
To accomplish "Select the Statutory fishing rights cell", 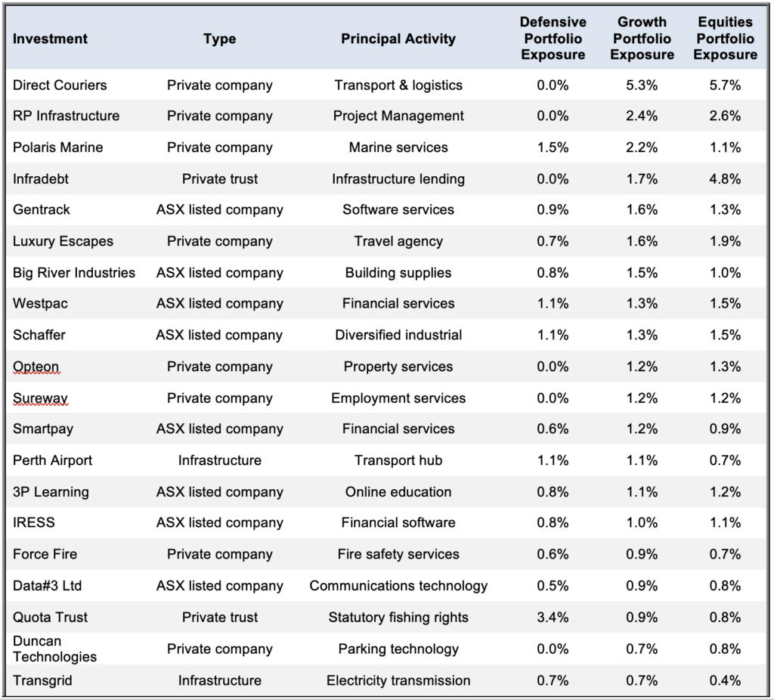I will click(398, 617).
